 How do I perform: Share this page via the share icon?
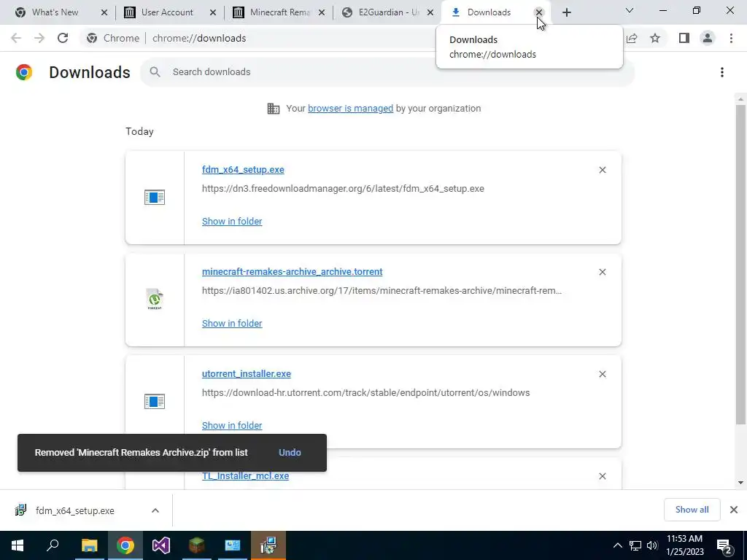point(632,38)
